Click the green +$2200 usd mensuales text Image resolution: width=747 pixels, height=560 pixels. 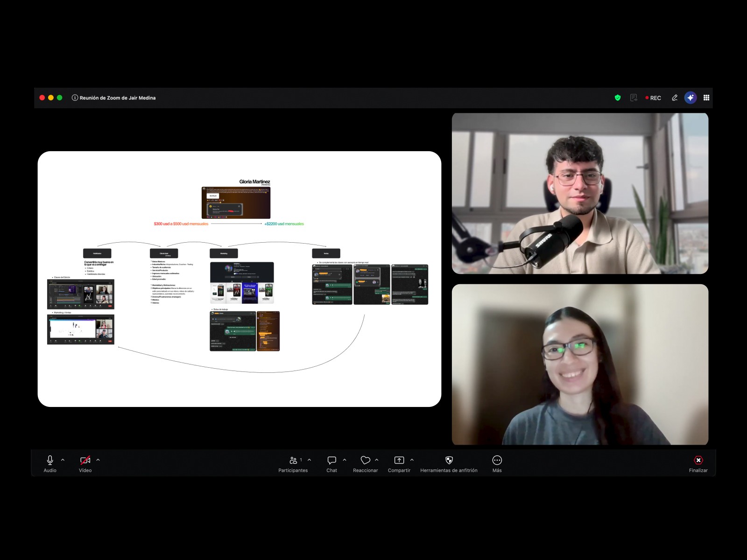coord(284,224)
